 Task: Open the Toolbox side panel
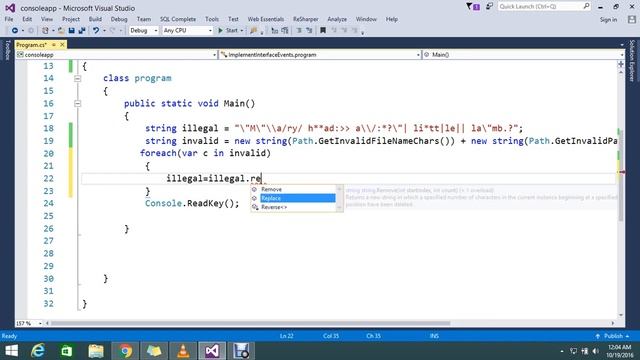7,50
